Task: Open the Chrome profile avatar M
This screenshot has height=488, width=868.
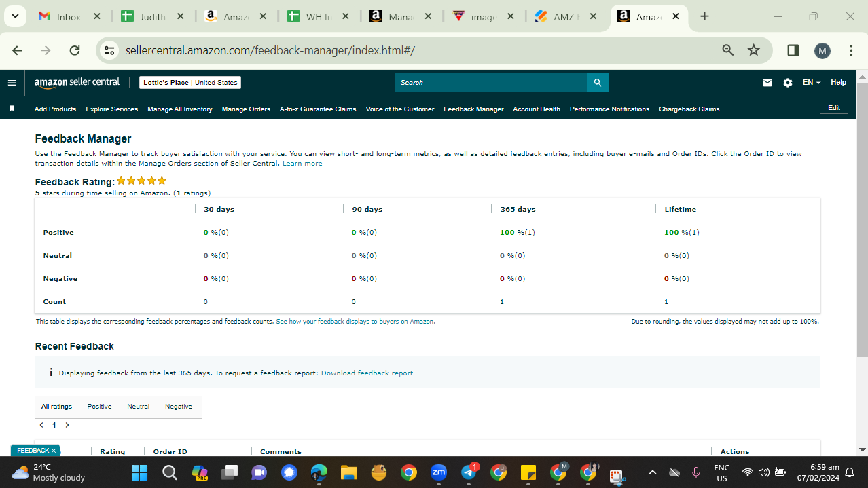Action: pyautogui.click(x=822, y=50)
